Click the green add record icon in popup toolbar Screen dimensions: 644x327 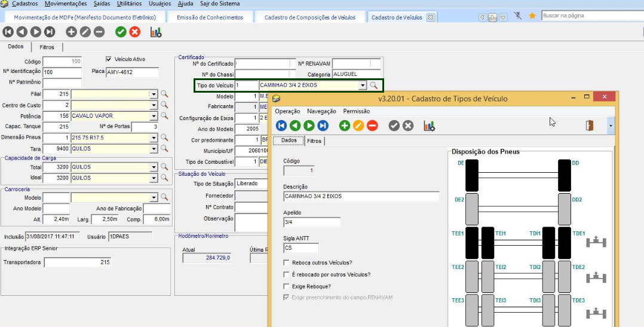[x=344, y=126]
